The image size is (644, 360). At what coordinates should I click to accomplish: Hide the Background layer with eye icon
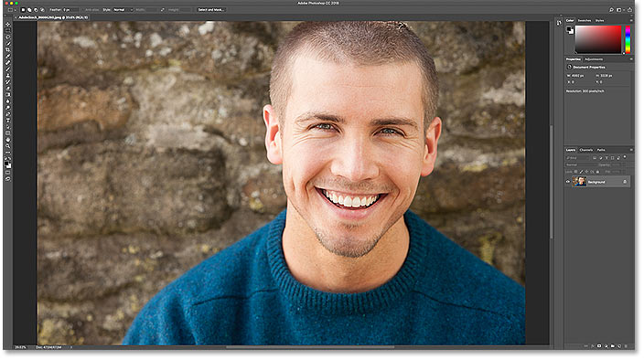click(568, 182)
